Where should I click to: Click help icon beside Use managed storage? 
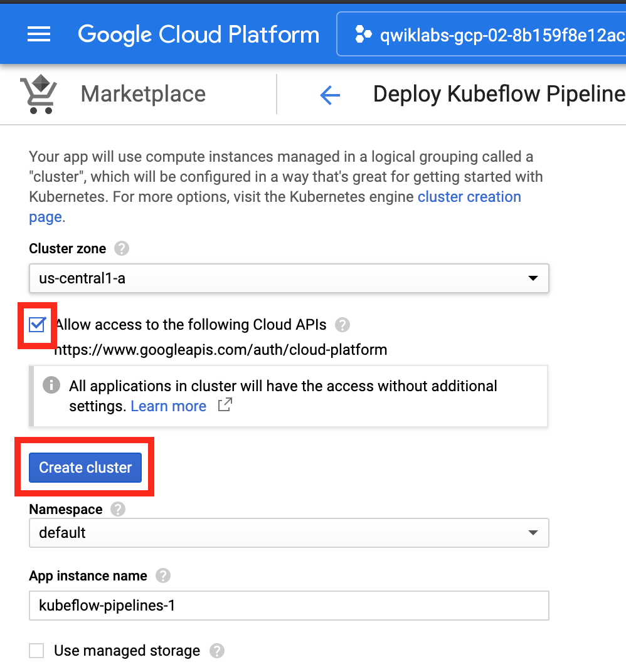tap(217, 651)
